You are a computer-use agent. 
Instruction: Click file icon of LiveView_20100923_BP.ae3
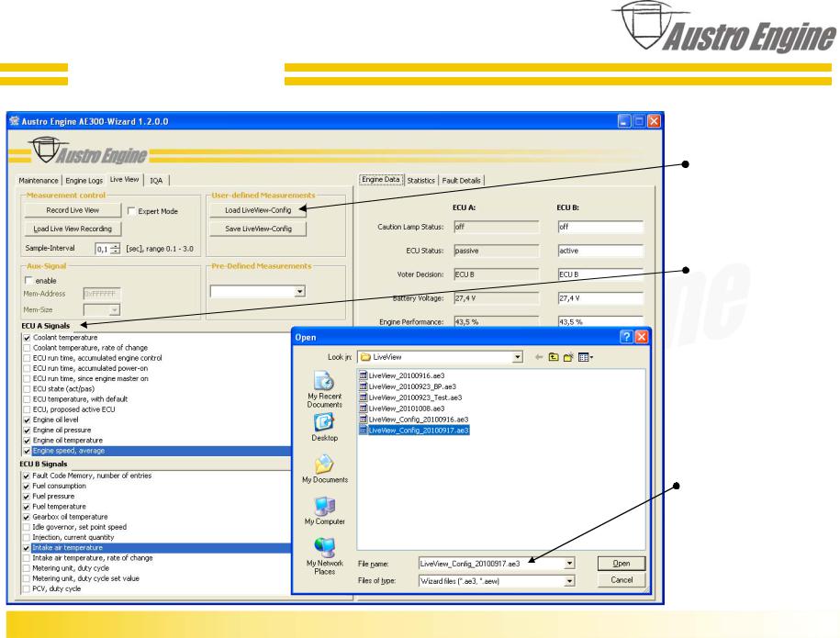coord(364,386)
